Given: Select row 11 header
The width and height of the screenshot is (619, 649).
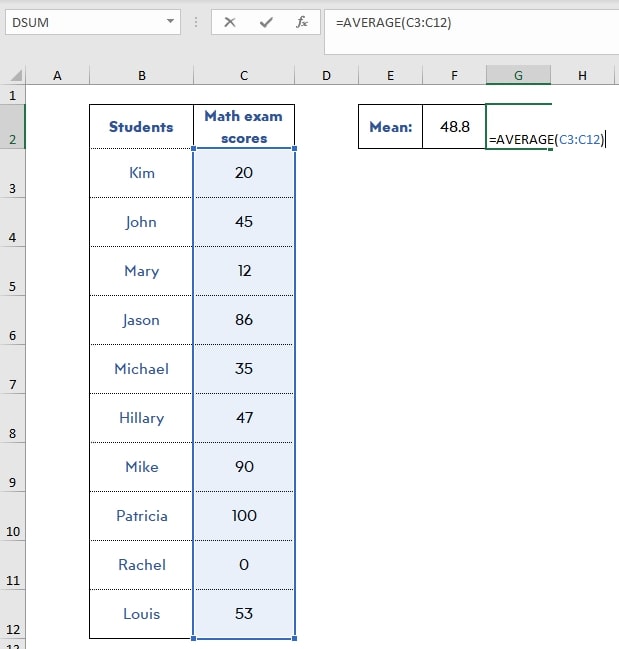Looking at the screenshot, I should coord(12,565).
